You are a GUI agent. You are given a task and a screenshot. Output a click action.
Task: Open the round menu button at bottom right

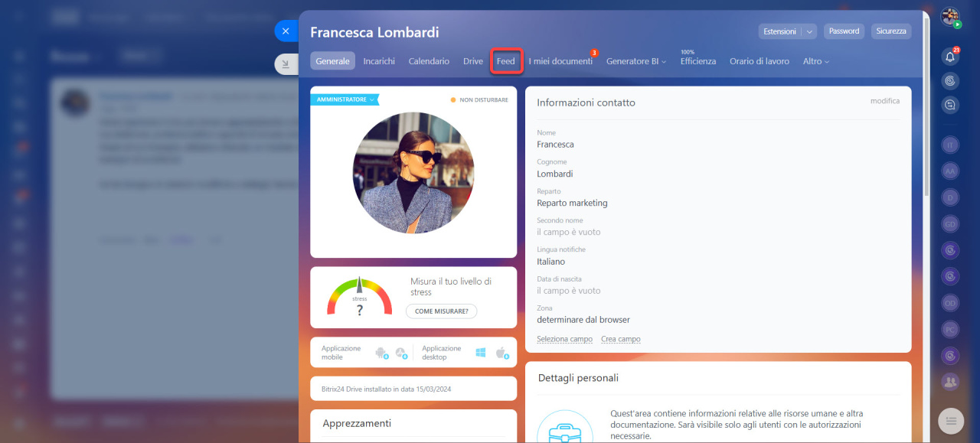tap(951, 420)
